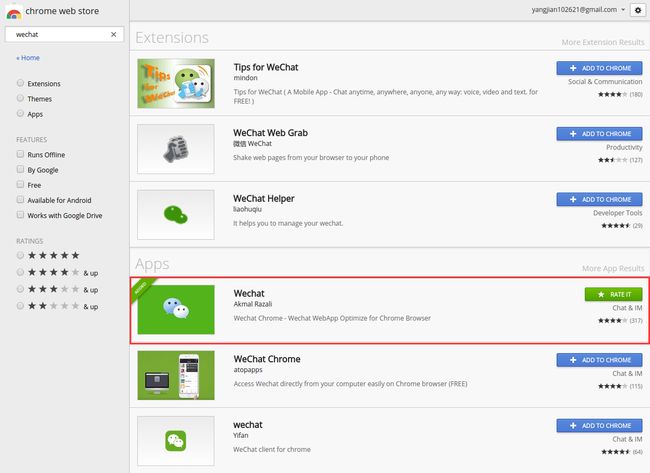The width and height of the screenshot is (650, 473).
Task: Enable the Works with Google Drive checkbox
Action: click(x=20, y=215)
